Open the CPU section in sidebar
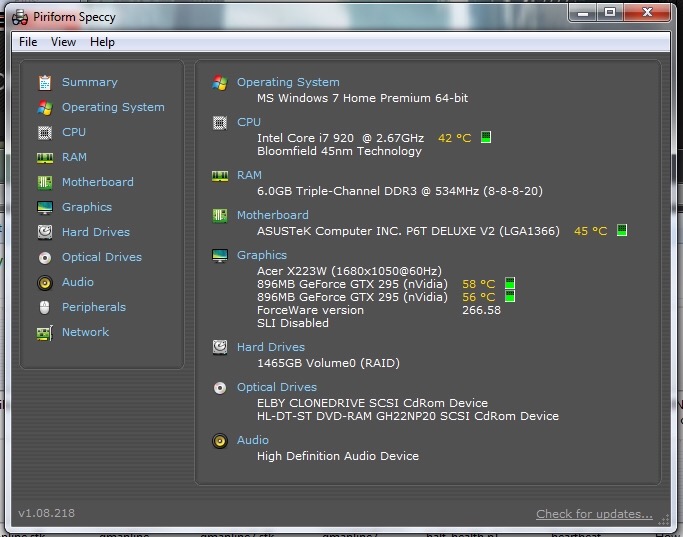The height and width of the screenshot is (537, 683). 74,132
